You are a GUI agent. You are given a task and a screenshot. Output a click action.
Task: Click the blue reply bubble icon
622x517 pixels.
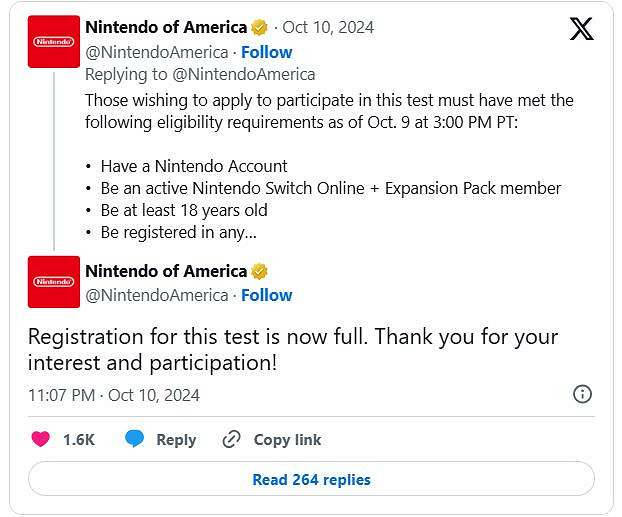coord(134,439)
